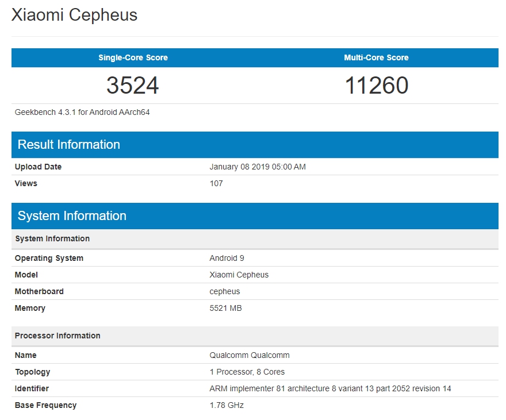Select the "Geekbench 4.3.1 for Android AArch64" text

[x=82, y=112]
